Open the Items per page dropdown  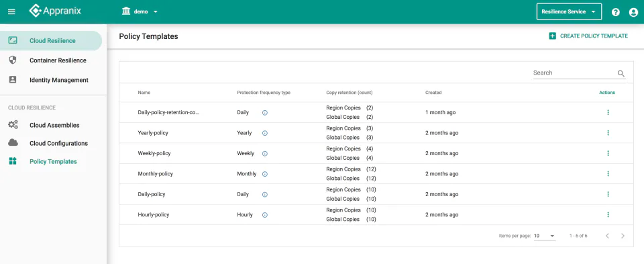click(x=545, y=236)
